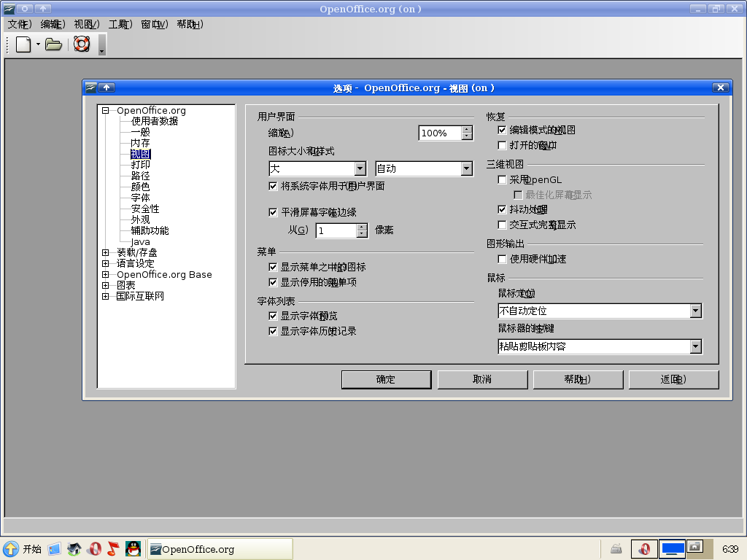Open the 视图 menu

coord(86,24)
